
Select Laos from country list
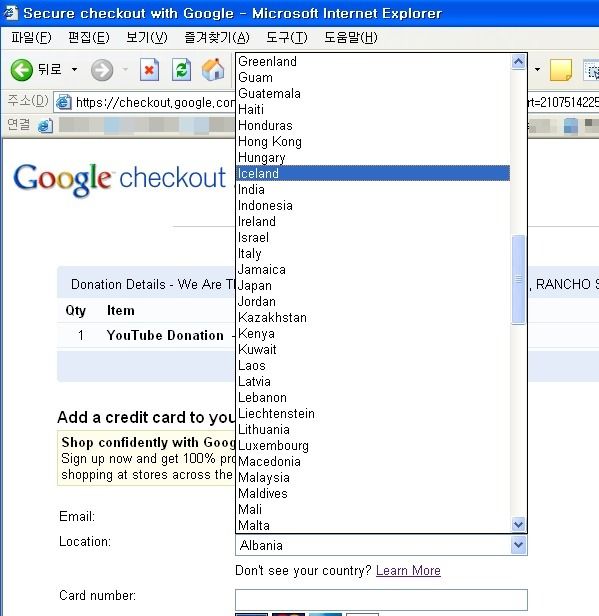tap(373, 365)
